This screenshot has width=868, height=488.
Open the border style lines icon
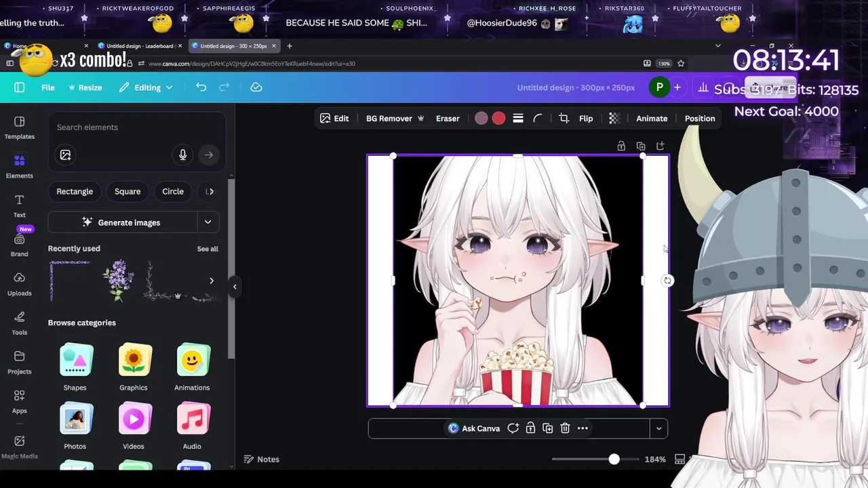pyautogui.click(x=518, y=119)
